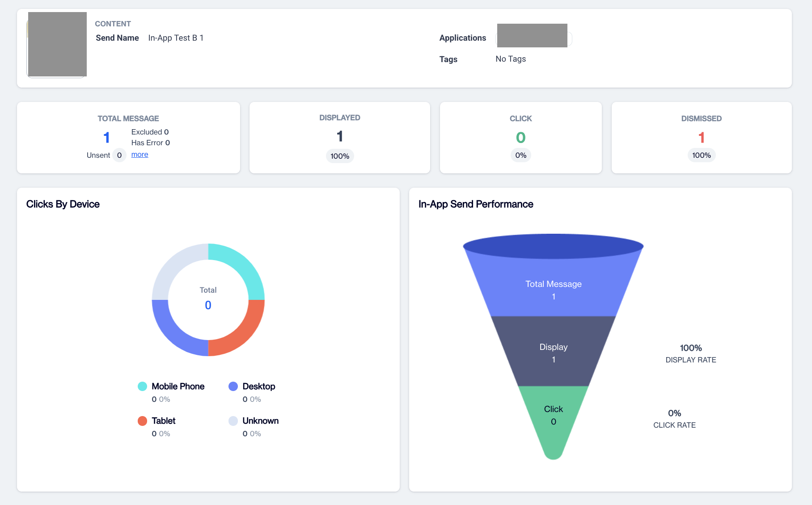Click the Tablet legend color dot

[x=142, y=421]
